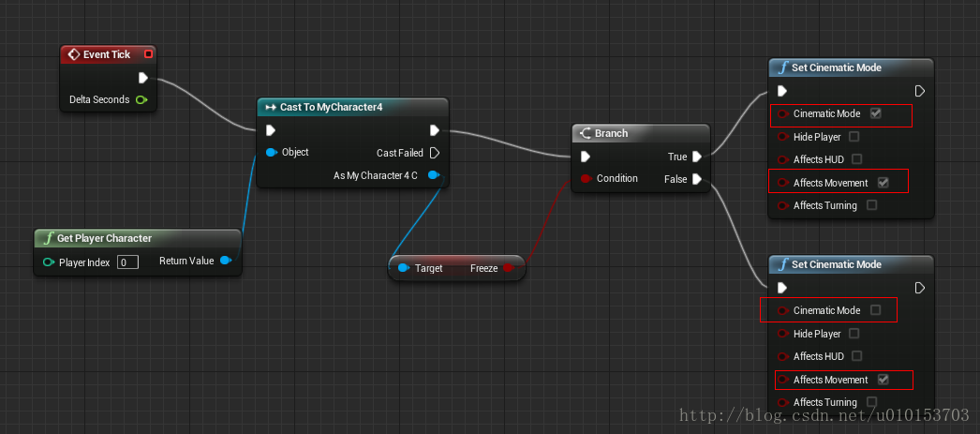Click lower node Affects HUD input pin
This screenshot has height=434, width=980.
click(783, 356)
